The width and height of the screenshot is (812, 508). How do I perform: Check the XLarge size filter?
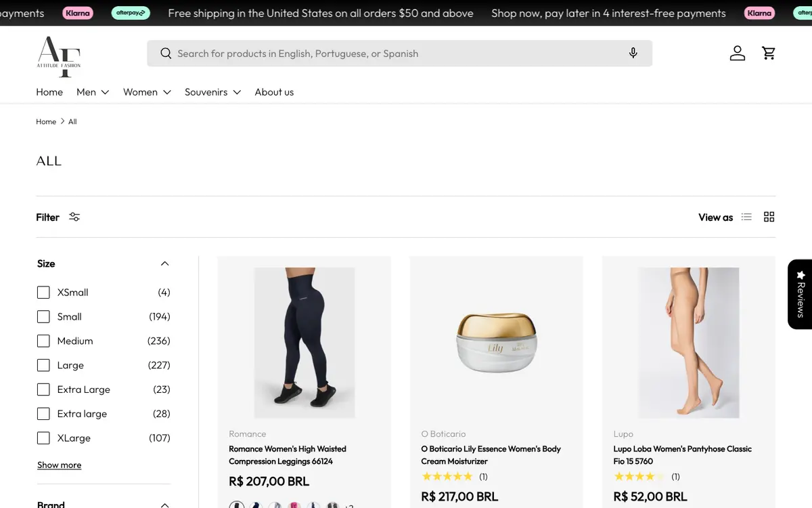click(43, 439)
